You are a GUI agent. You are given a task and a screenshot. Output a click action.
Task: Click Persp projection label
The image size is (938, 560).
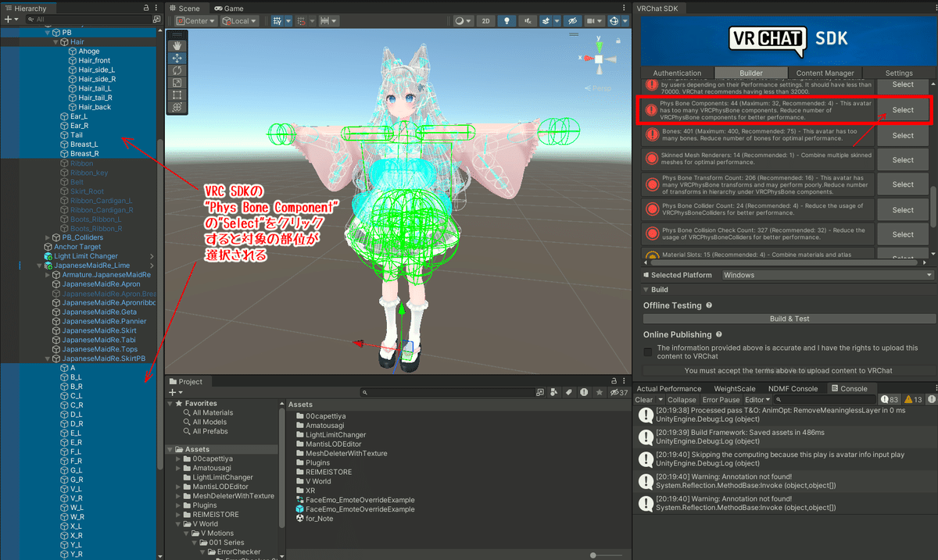(603, 88)
